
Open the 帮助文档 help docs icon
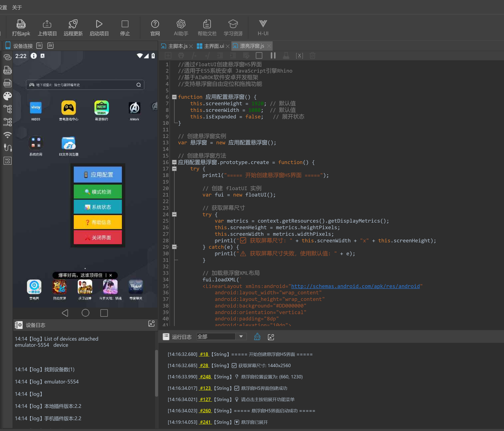point(207,24)
